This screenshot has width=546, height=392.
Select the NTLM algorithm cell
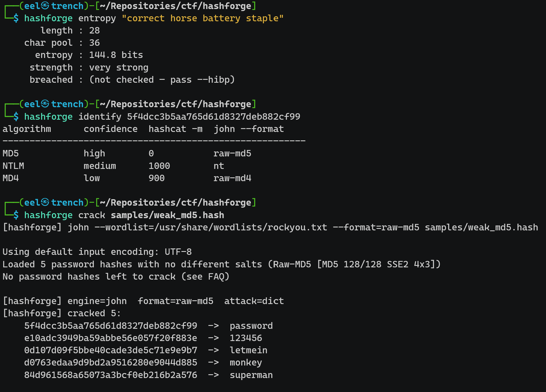click(13, 166)
